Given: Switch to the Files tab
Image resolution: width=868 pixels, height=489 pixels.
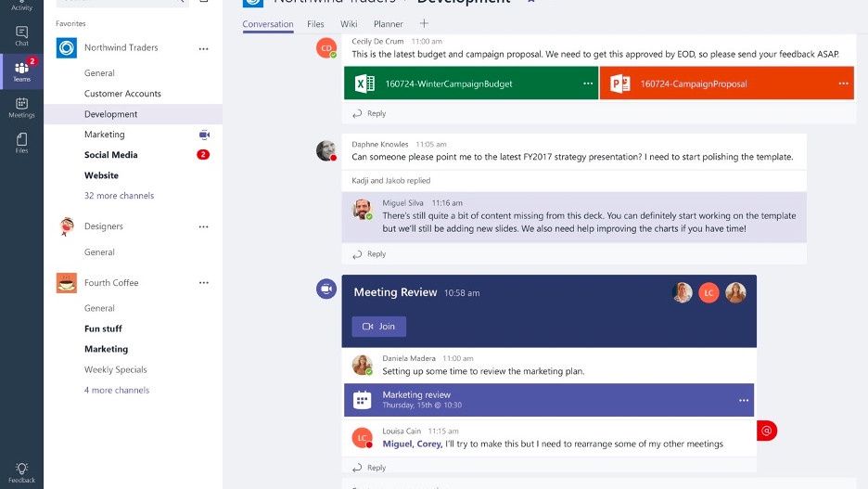Looking at the screenshot, I should pyautogui.click(x=315, y=24).
